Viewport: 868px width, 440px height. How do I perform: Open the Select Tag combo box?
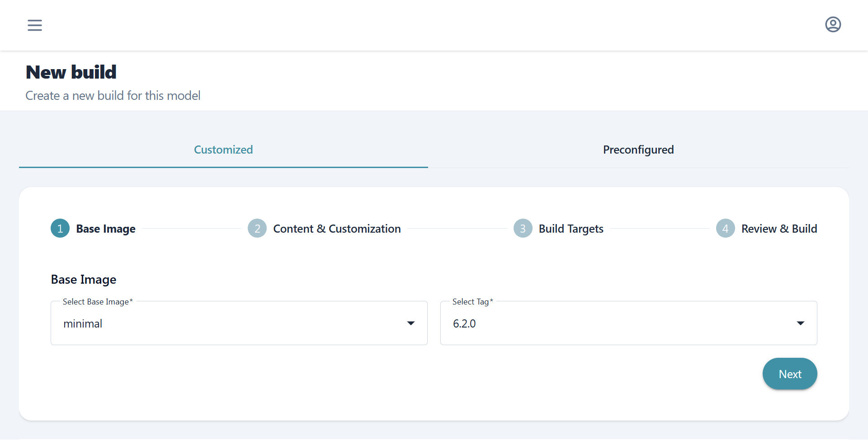click(x=615, y=323)
